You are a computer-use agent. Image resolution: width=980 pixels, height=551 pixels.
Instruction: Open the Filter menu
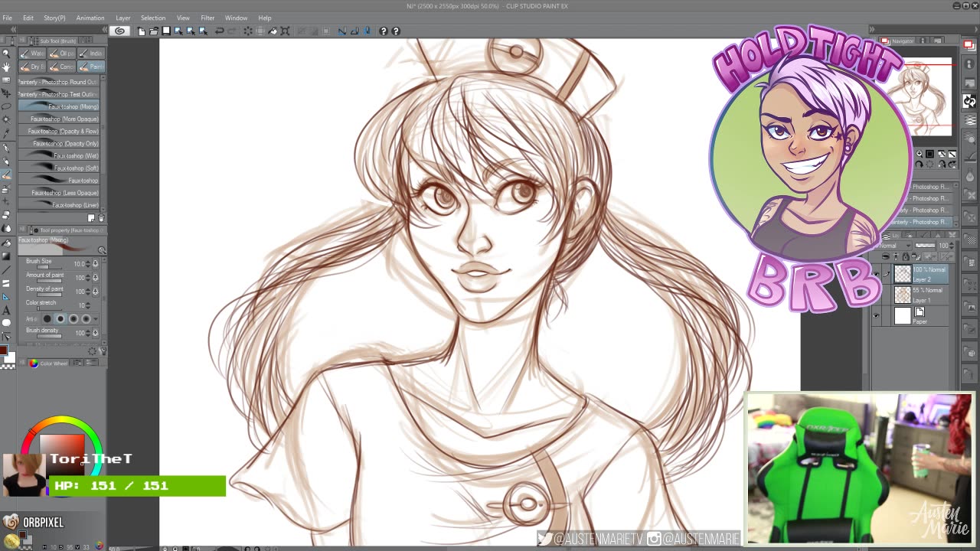(x=207, y=18)
